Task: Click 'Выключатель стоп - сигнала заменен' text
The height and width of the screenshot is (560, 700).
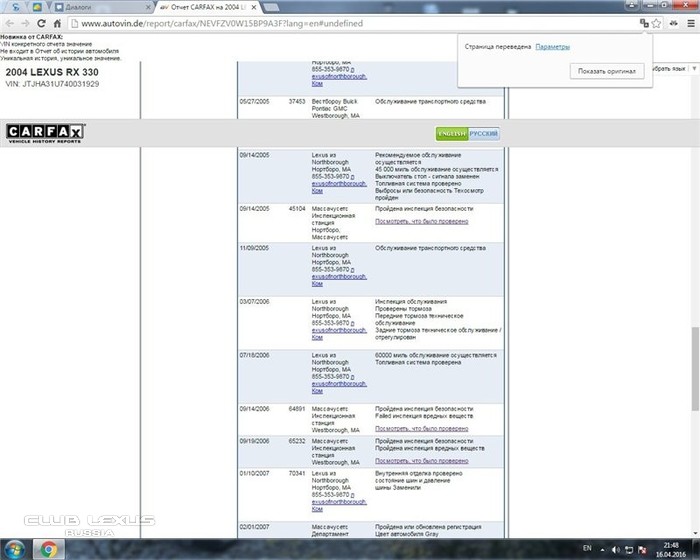Action: click(427, 177)
